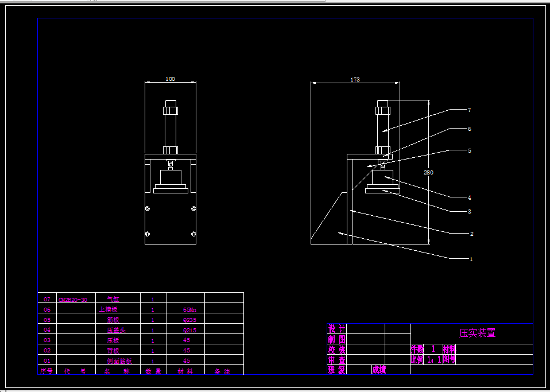The height and width of the screenshot is (392, 550).
Task: Click the 代号 column header
Action: tap(75, 371)
